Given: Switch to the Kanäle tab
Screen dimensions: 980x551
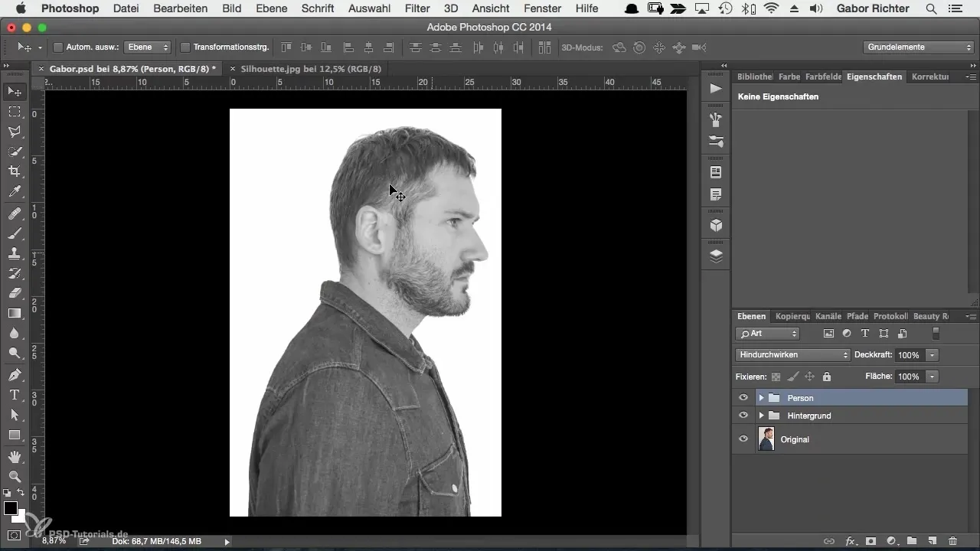Looking at the screenshot, I should [x=828, y=316].
